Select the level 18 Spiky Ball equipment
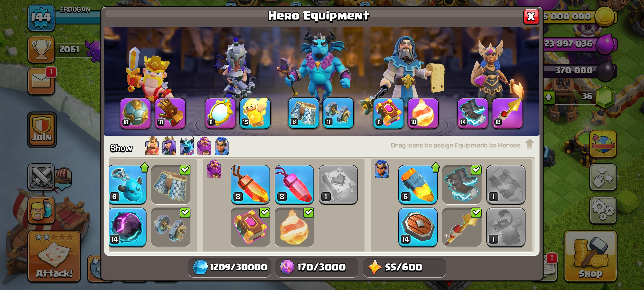 [x=135, y=113]
